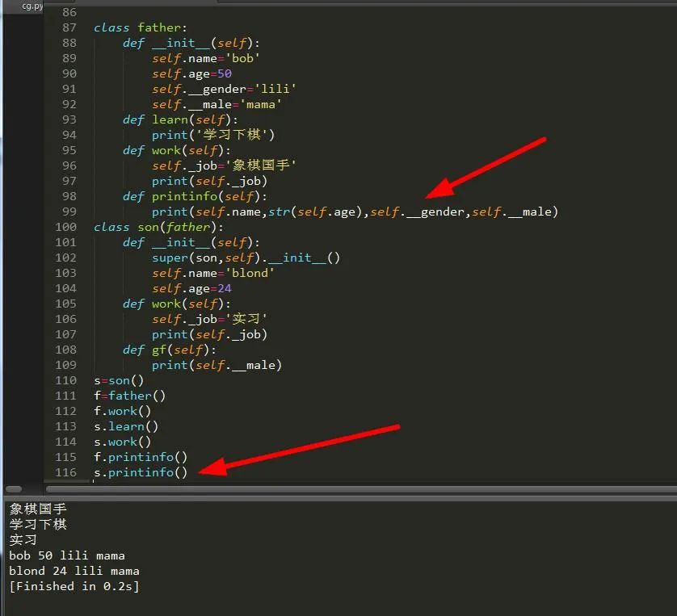Click 'bob 50 lili mama' output line

pyautogui.click(x=67, y=555)
